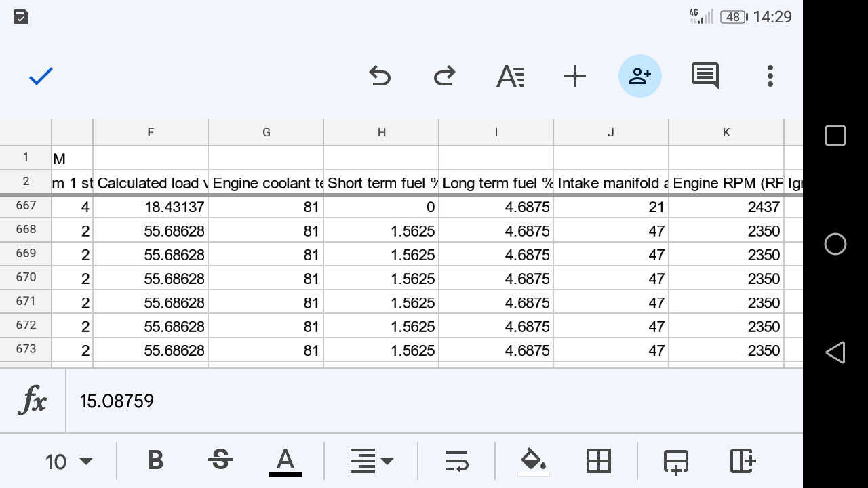Select row 667 header
This screenshot has height=488, width=868.
point(26,206)
